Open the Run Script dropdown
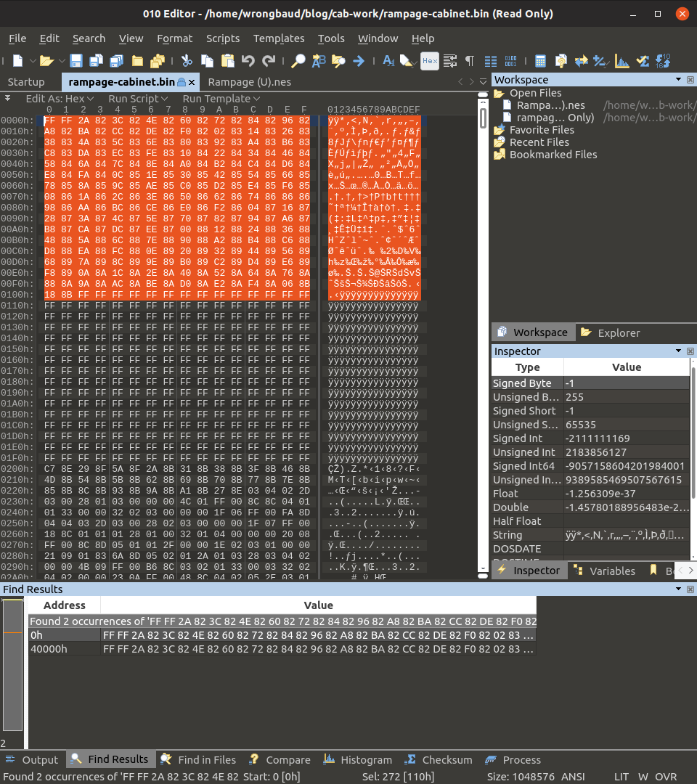Screen dimensions: 697x784 point(138,99)
